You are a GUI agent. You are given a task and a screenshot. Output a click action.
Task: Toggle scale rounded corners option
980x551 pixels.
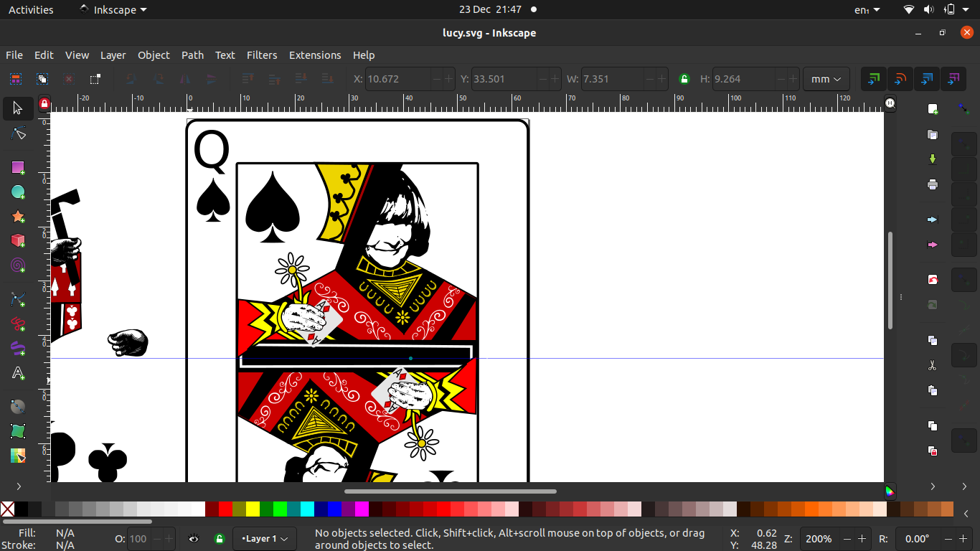pyautogui.click(x=900, y=79)
